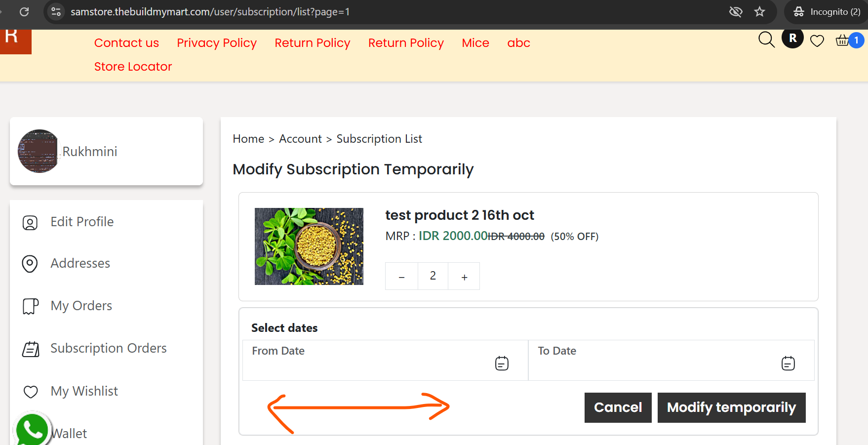Screen dimensions: 868x445
Task: Reload the page
Action: coord(24,12)
